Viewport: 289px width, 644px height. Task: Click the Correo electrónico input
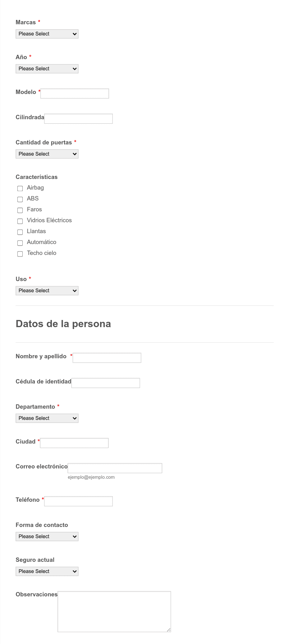pos(115,468)
